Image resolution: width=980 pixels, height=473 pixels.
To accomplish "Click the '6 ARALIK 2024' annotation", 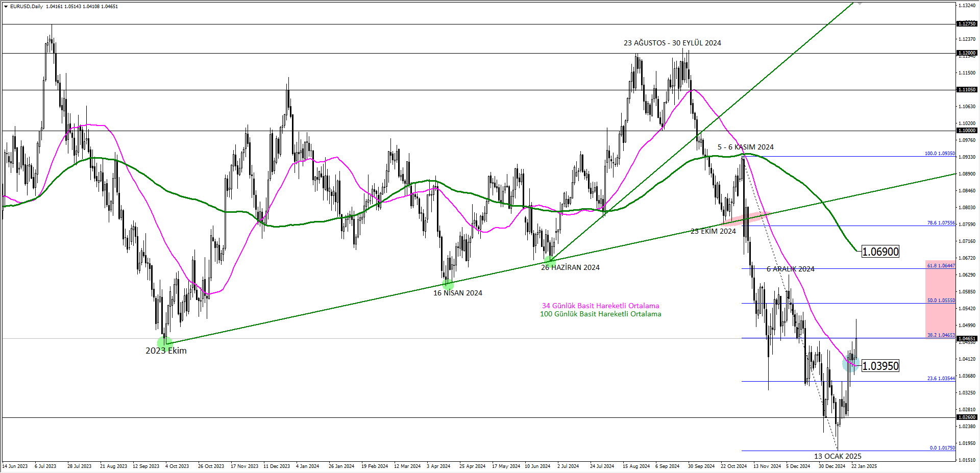I will tap(790, 269).
